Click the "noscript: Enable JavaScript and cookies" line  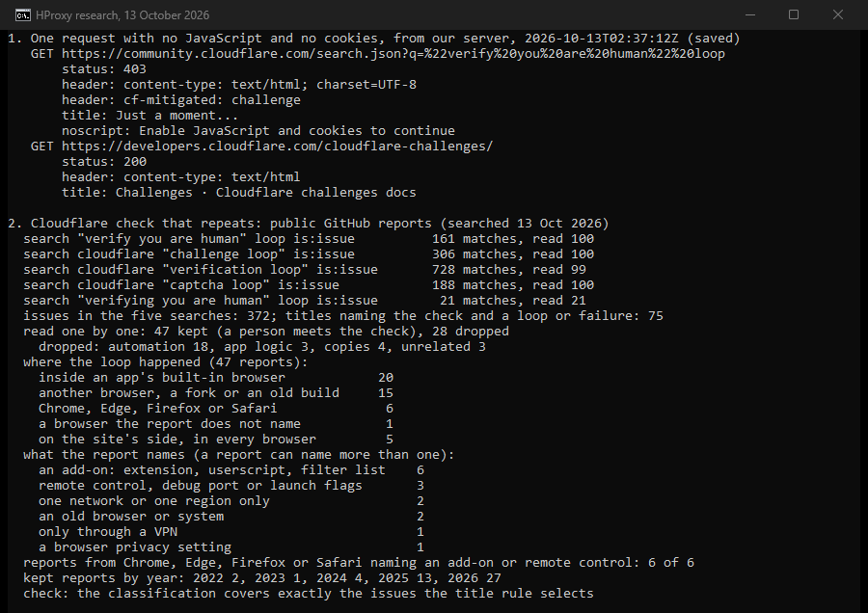258,131
